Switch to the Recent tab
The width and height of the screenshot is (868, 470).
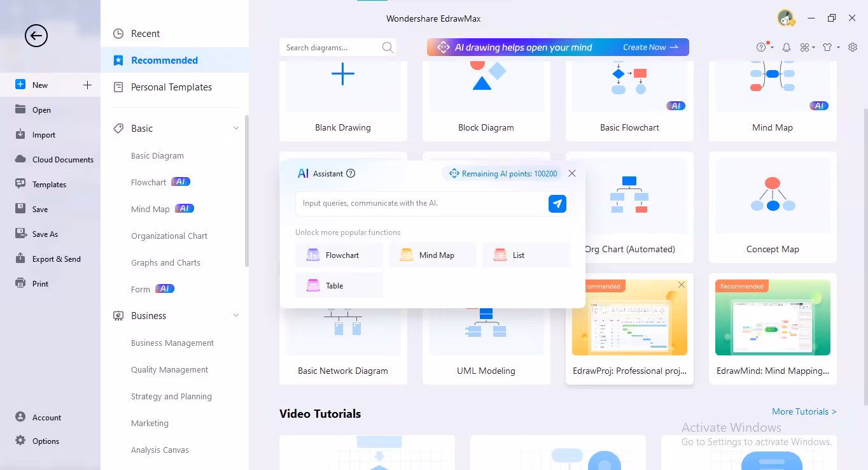pos(146,33)
